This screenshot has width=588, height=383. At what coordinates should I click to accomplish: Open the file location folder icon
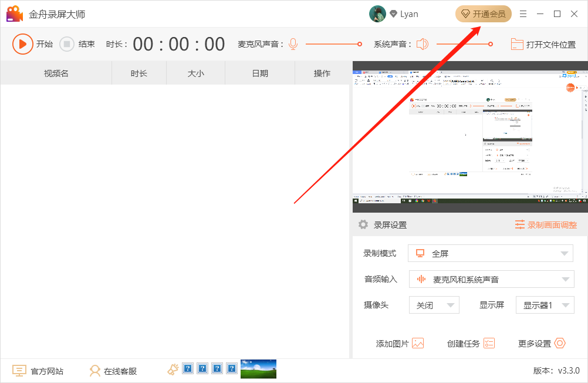tap(517, 44)
